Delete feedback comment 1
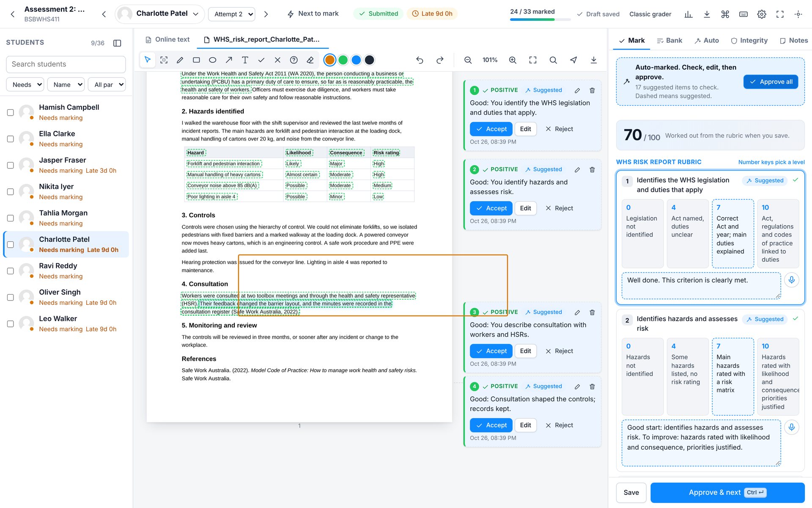 pos(592,90)
